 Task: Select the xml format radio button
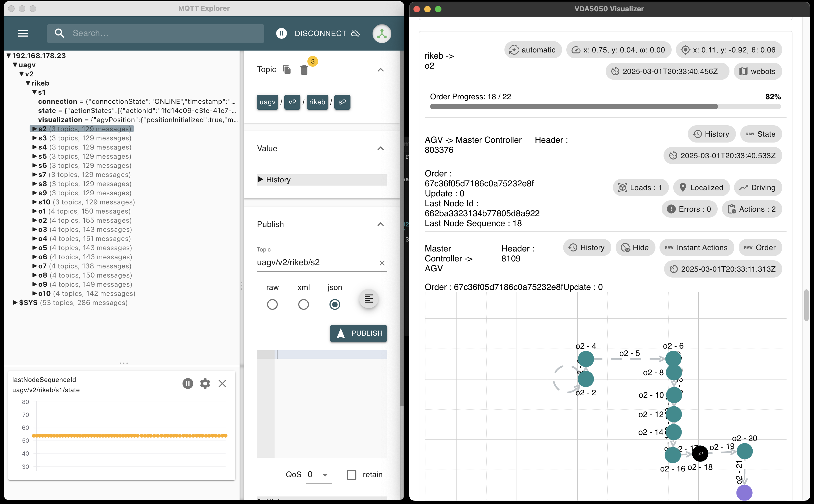[x=304, y=304]
